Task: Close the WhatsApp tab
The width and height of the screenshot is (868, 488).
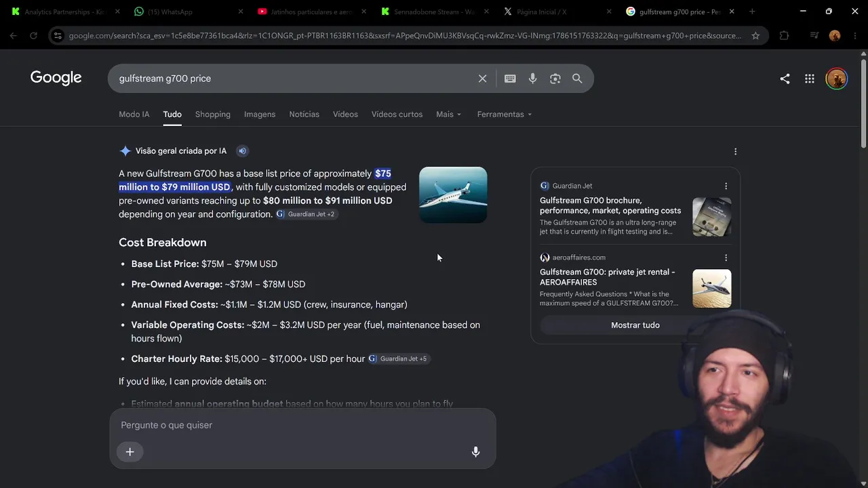Action: pyautogui.click(x=241, y=12)
